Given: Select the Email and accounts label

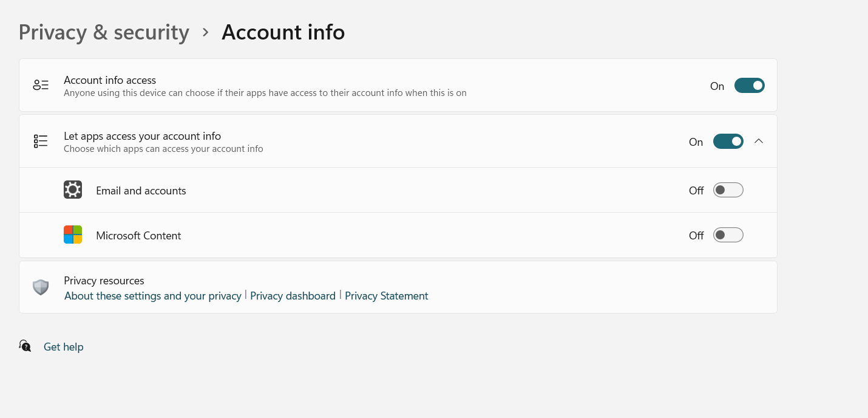Looking at the screenshot, I should pos(141,191).
